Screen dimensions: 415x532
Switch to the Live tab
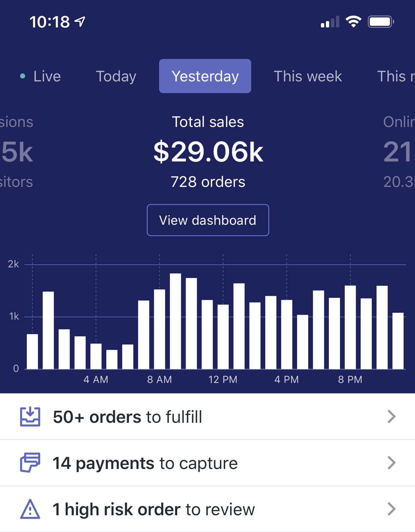41,76
